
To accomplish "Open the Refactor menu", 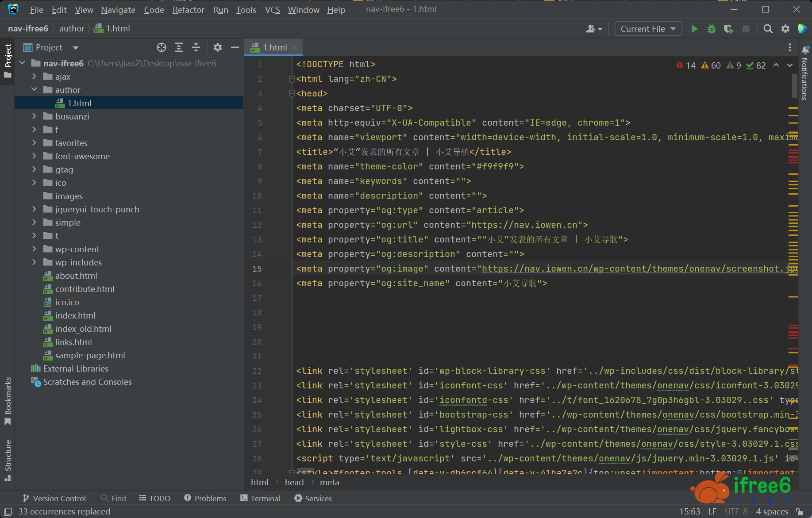I will [x=188, y=10].
